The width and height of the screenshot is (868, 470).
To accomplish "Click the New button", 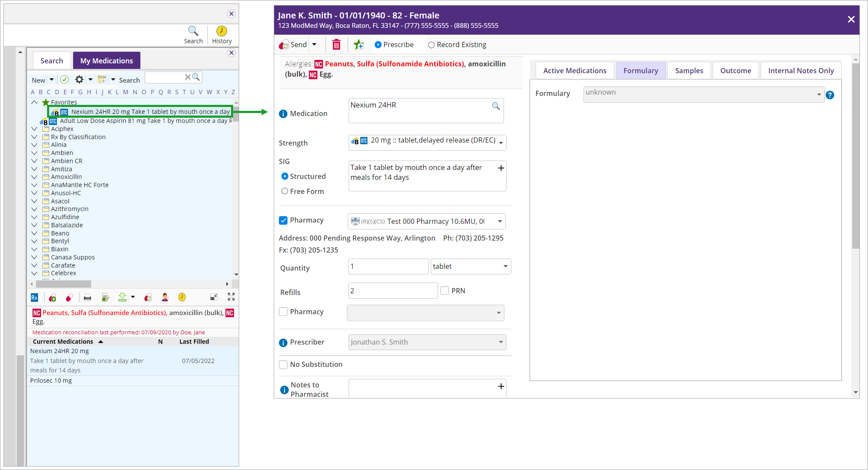I will pyautogui.click(x=39, y=80).
